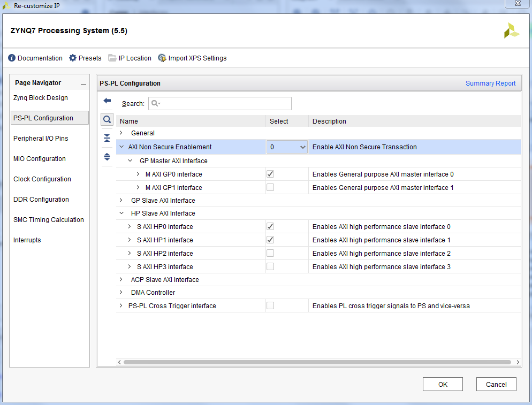
Task: Open Zynq Block Design page
Action: (41, 98)
